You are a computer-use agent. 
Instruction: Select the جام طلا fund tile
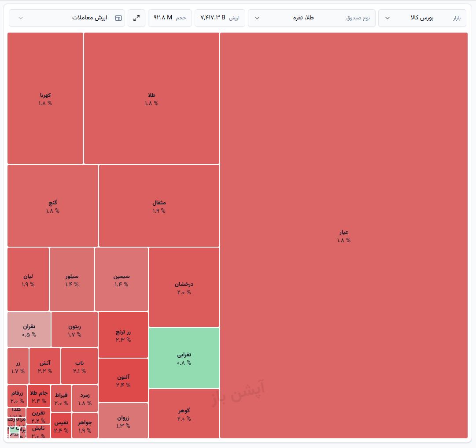pos(39,396)
